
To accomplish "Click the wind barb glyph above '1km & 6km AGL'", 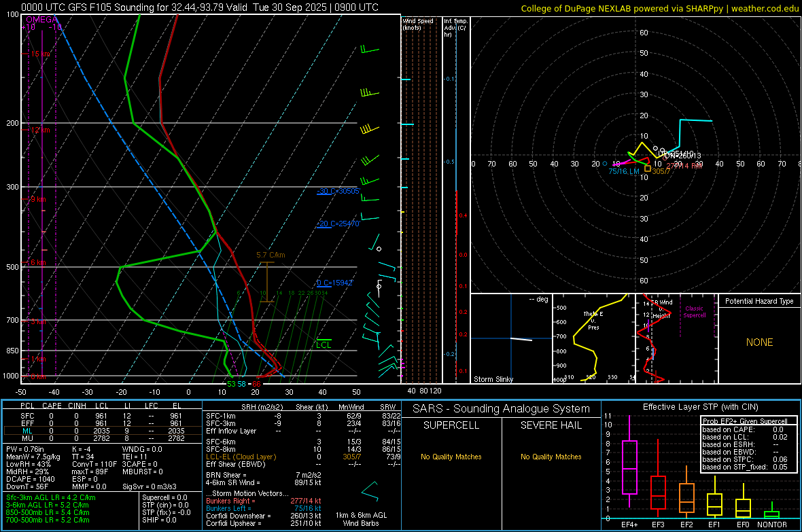I will coord(370,491).
